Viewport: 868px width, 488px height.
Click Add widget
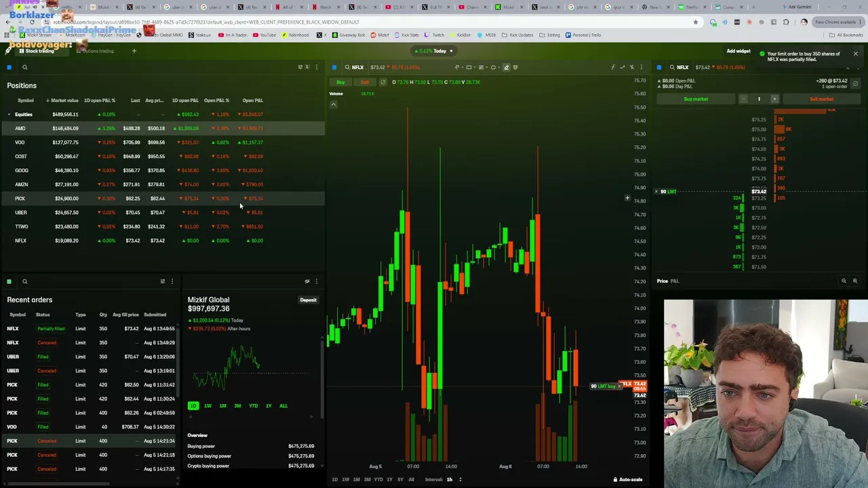click(738, 52)
